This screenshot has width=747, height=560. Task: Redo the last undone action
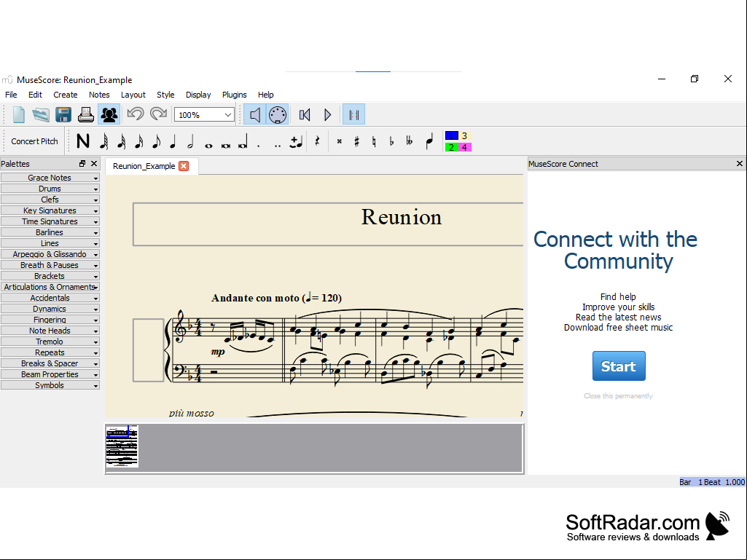pos(158,114)
